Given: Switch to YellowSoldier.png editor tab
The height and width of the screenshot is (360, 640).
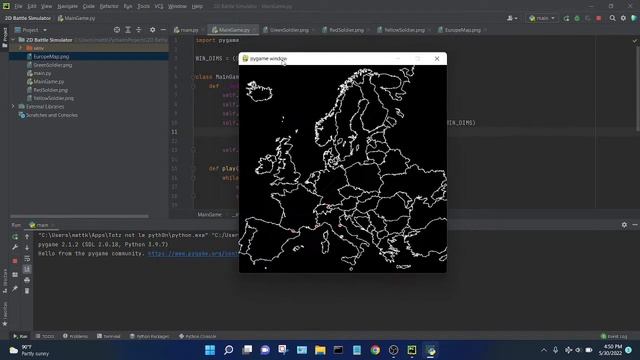Looking at the screenshot, I should [404, 30].
